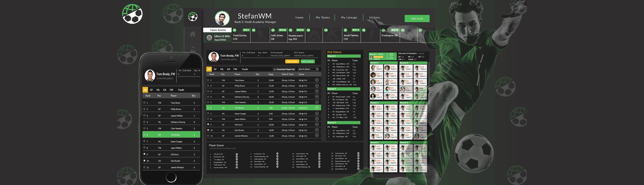This screenshot has width=644, height=185.
Task: Filter desktop player list by ML
Action: (222, 69)
